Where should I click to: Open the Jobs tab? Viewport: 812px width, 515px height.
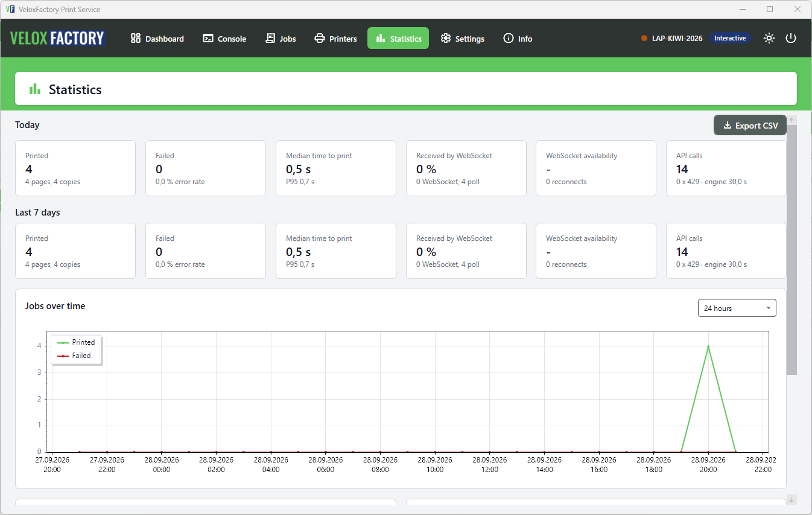tap(281, 38)
